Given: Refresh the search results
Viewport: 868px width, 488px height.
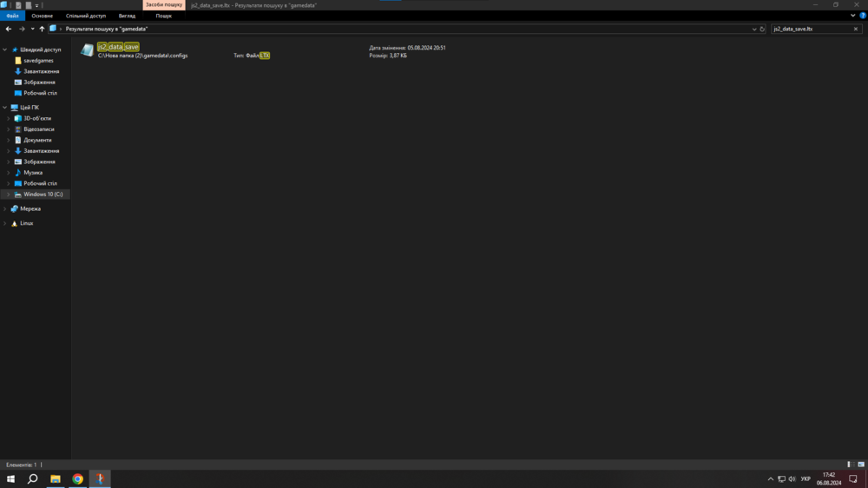Looking at the screenshot, I should pyautogui.click(x=762, y=29).
